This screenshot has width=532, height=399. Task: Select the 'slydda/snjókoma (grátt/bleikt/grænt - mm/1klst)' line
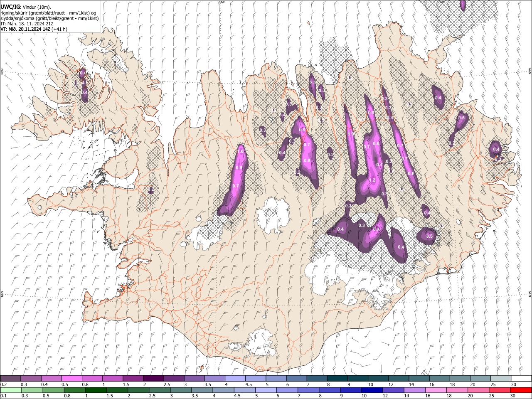coord(49,18)
